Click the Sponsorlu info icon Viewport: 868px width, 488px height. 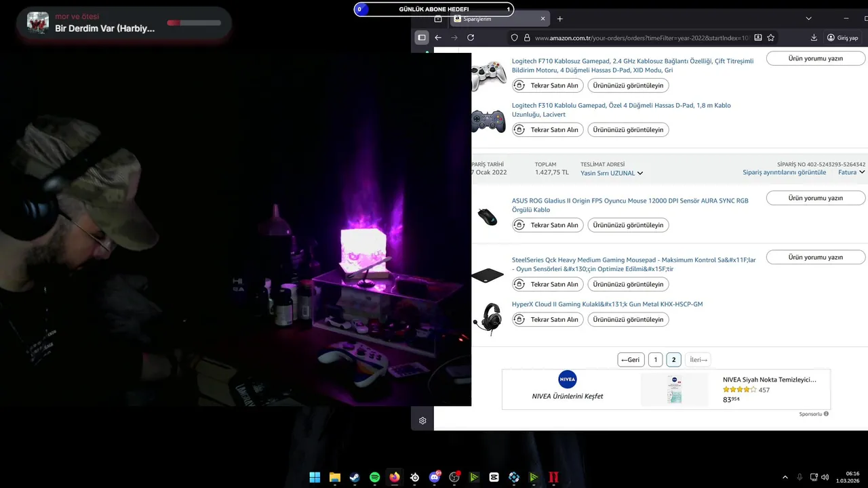click(826, 413)
